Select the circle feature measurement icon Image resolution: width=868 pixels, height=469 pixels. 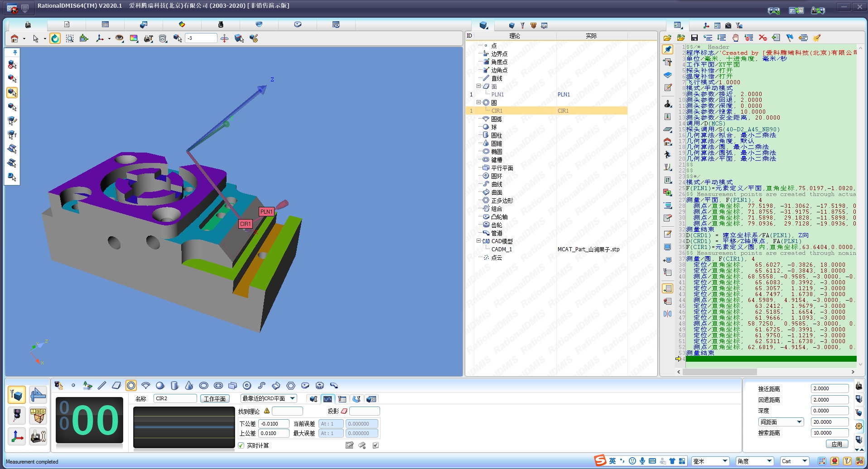pos(131,386)
